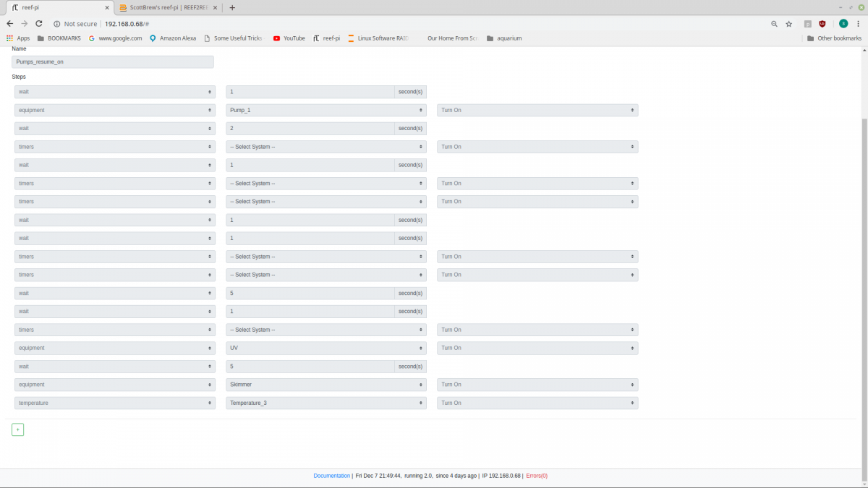Edit the Name field Pumps_resume_on

point(113,62)
